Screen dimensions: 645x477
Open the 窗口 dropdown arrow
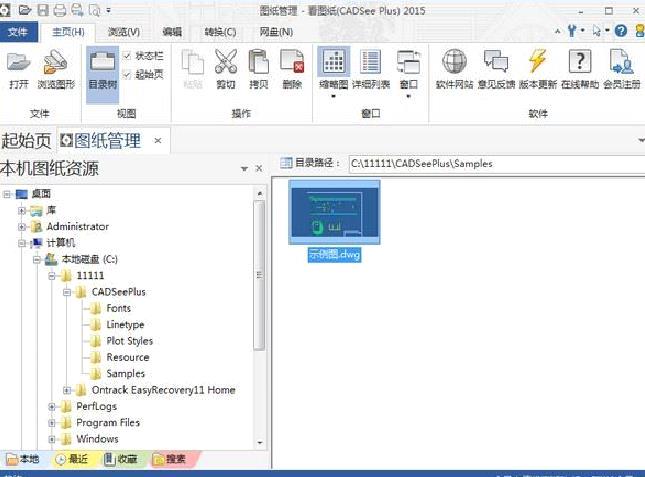(408, 97)
